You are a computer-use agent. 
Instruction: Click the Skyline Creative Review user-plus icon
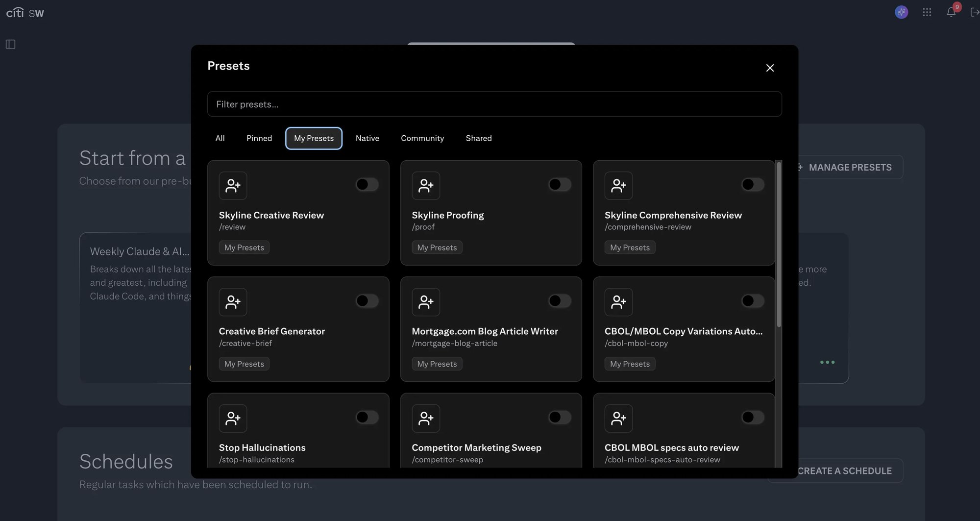point(233,186)
